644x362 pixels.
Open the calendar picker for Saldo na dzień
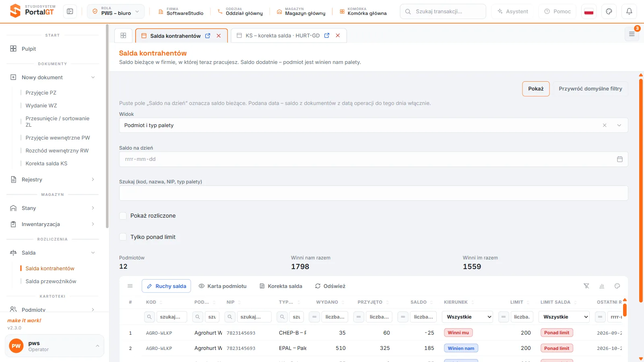(x=620, y=159)
